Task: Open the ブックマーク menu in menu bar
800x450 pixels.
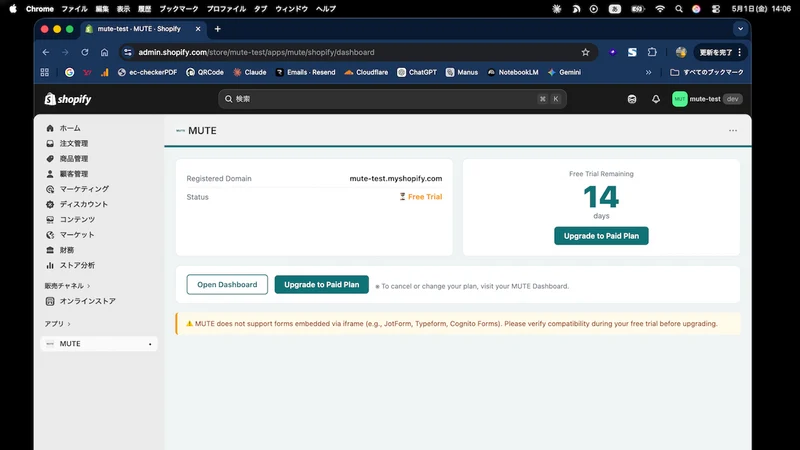Action: pyautogui.click(x=179, y=9)
